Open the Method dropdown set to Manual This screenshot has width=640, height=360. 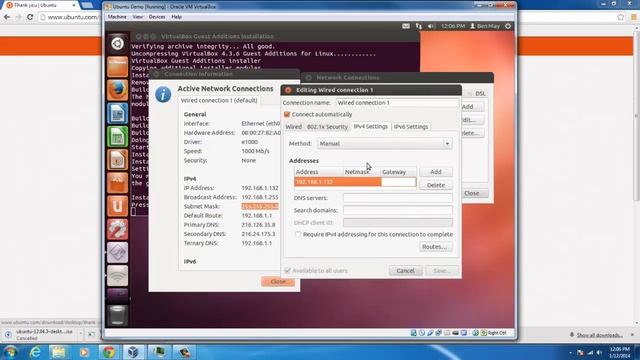385,144
